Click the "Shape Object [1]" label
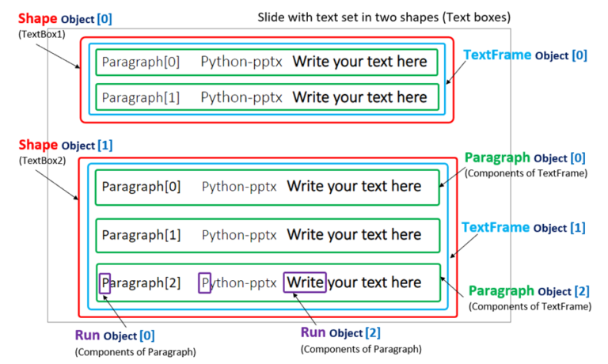This screenshot has height=364, width=608. coord(66,145)
